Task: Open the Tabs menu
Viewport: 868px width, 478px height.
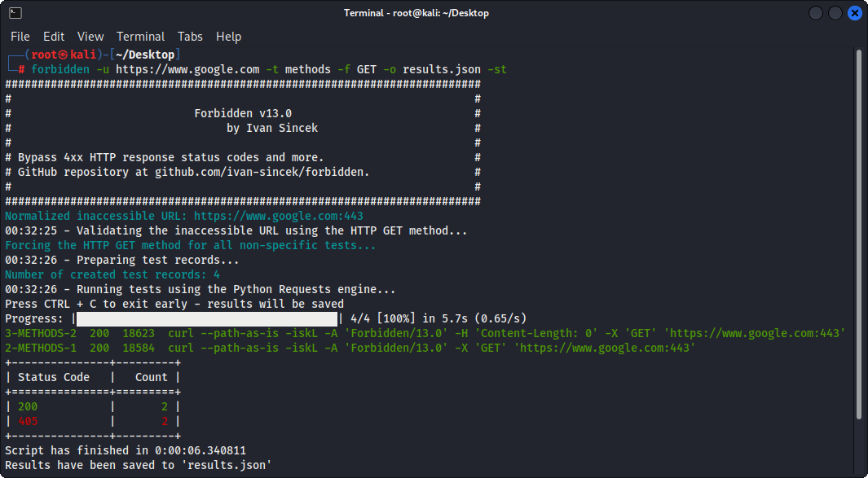Action: 190,36
